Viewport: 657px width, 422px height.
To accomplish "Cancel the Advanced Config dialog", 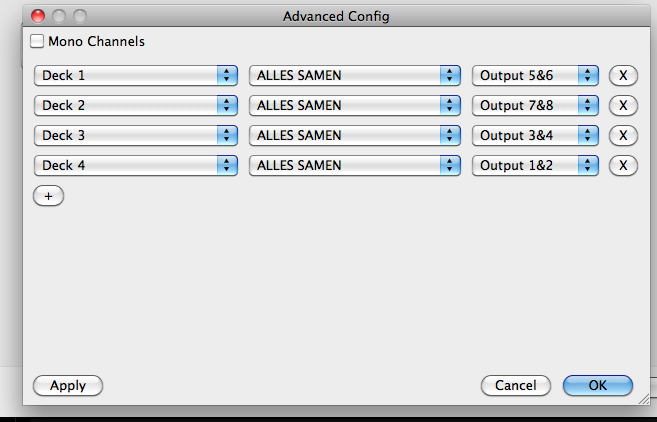I will [x=516, y=386].
